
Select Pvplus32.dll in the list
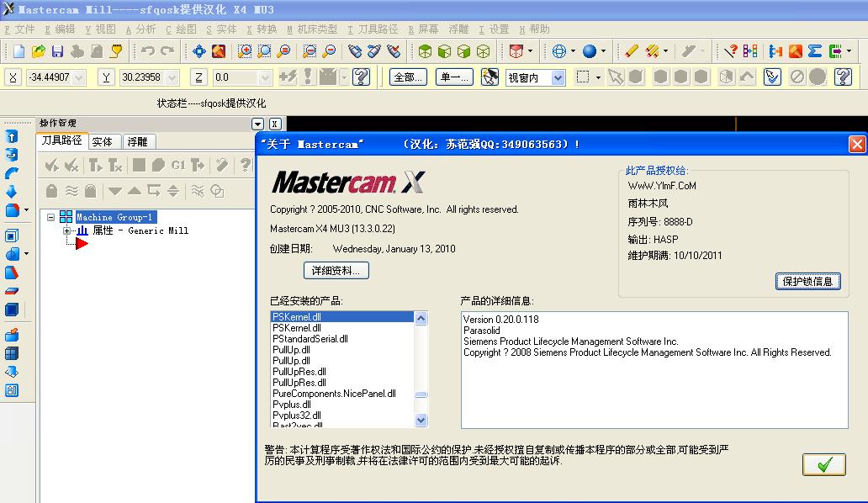click(x=297, y=415)
